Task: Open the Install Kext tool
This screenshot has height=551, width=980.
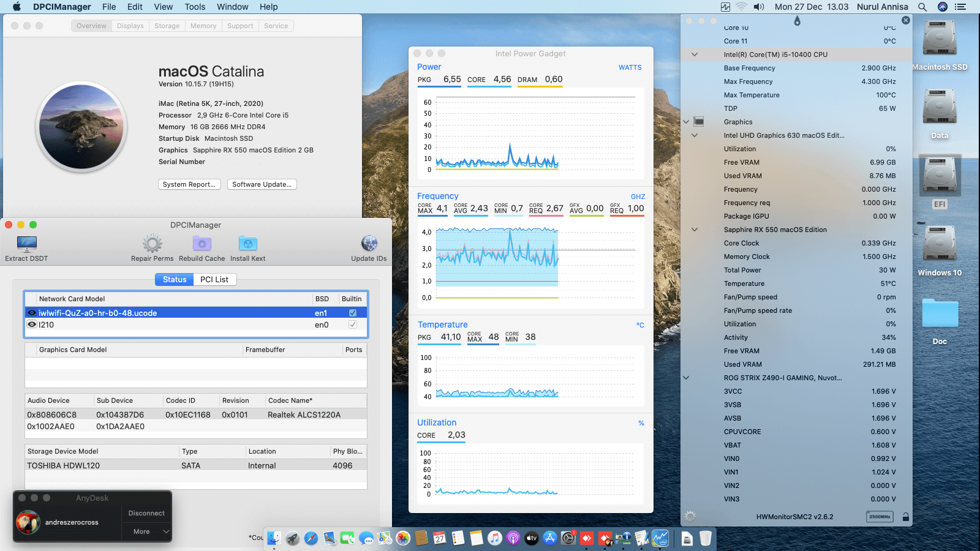Action: [247, 245]
